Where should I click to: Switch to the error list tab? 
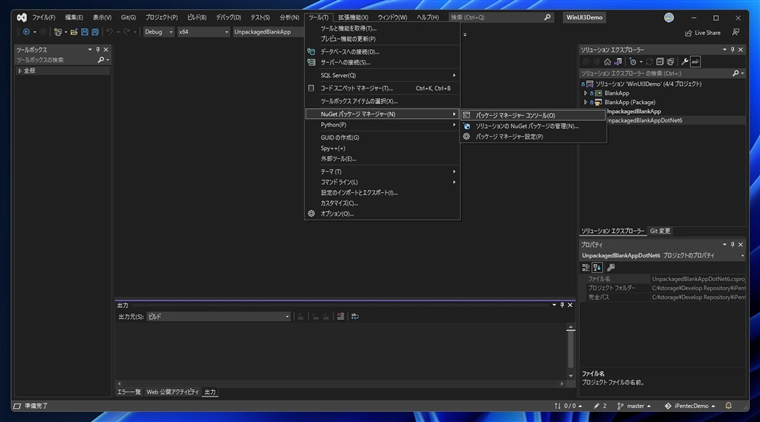pos(129,392)
